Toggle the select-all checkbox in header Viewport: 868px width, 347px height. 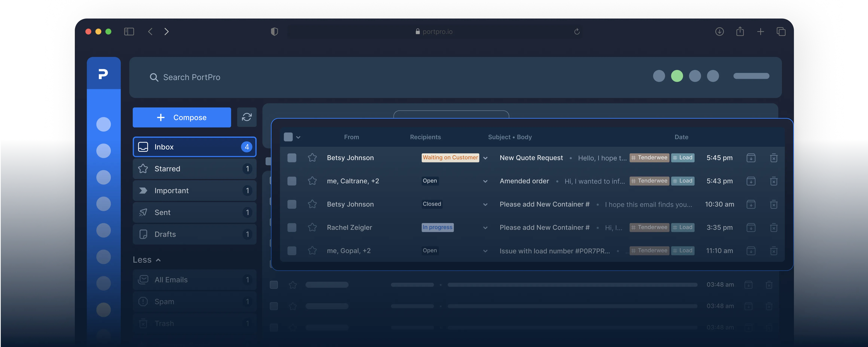pos(288,137)
